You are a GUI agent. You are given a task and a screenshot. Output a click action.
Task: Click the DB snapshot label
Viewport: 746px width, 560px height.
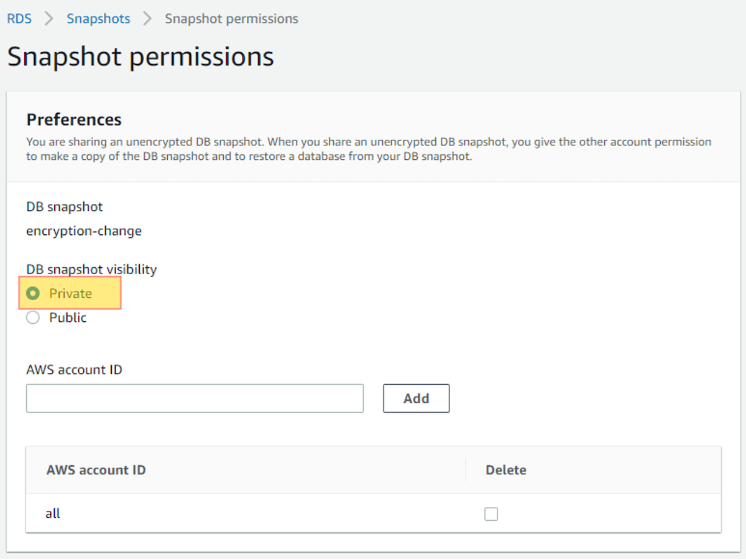point(64,206)
